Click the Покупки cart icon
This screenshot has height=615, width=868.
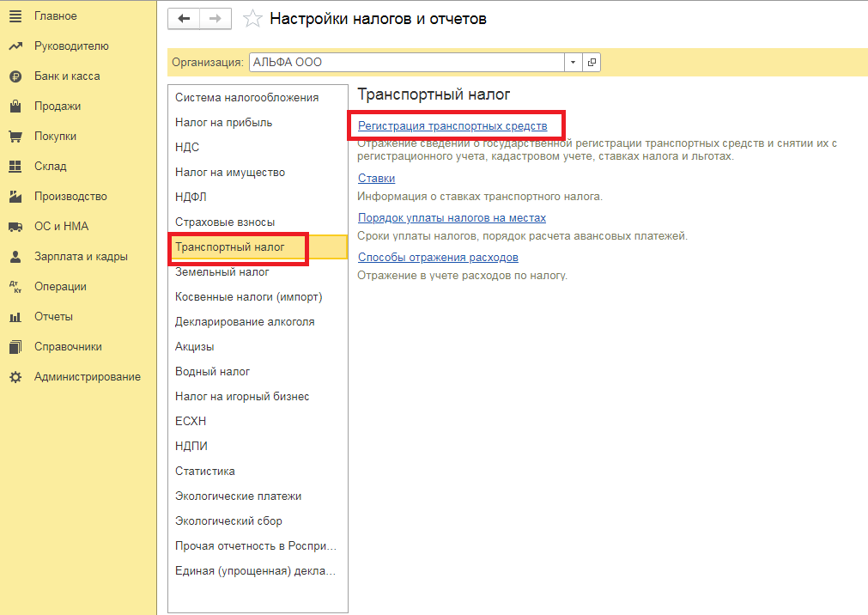[x=15, y=137]
